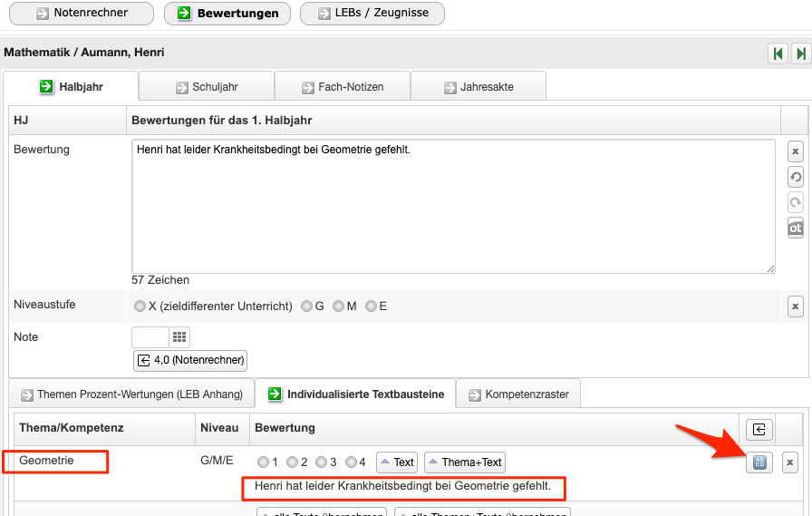812x516 pixels.
Task: Click the import arrow icon in Bewertung header
Action: tap(759, 429)
